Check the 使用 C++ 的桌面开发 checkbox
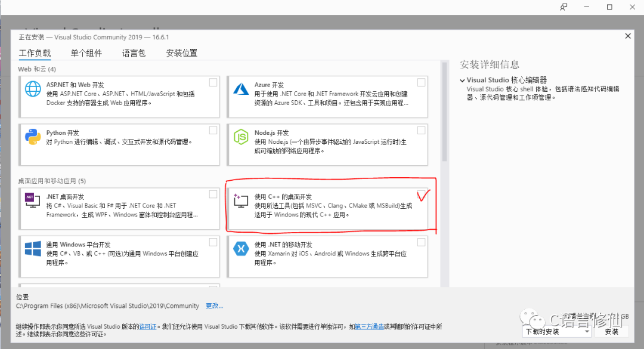The image size is (644, 349). coord(422,194)
